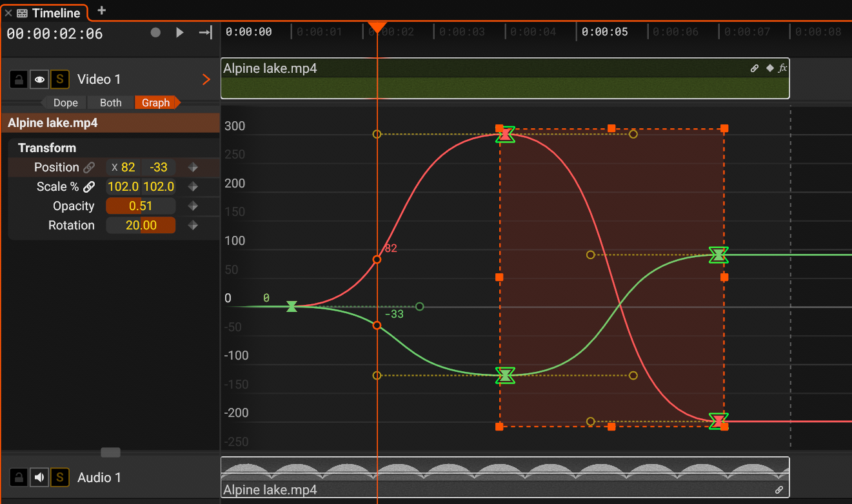Select Alpine lake.mp4 property header

[x=110, y=123]
